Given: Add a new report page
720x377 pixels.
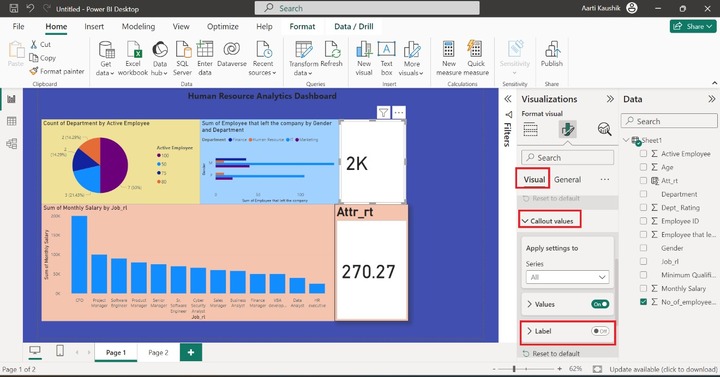Looking at the screenshot, I should 191,352.
